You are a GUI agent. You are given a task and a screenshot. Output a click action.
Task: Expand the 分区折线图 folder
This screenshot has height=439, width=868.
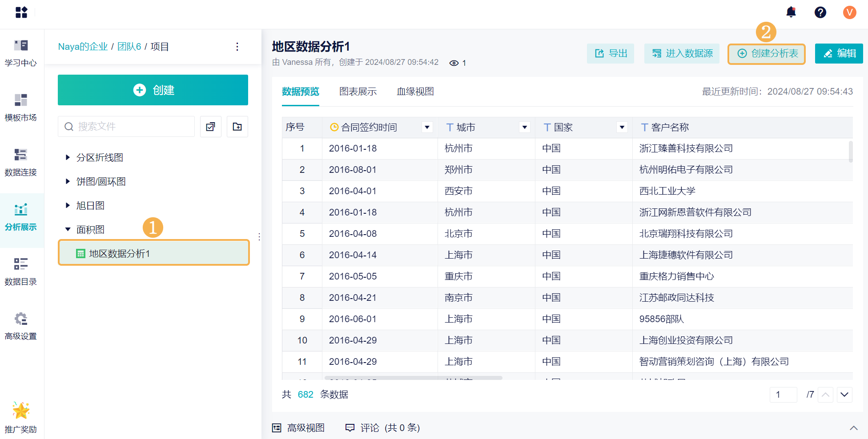coord(68,157)
